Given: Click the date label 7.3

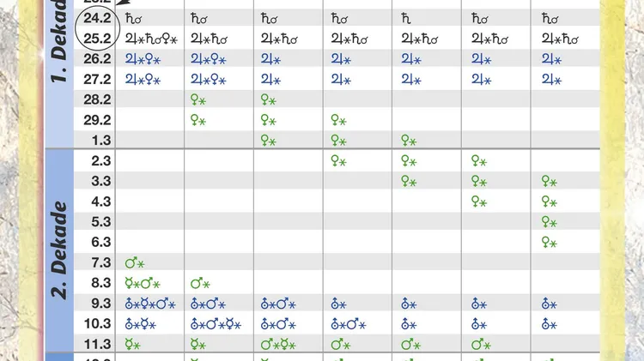Looking at the screenshot, I should (x=101, y=262).
